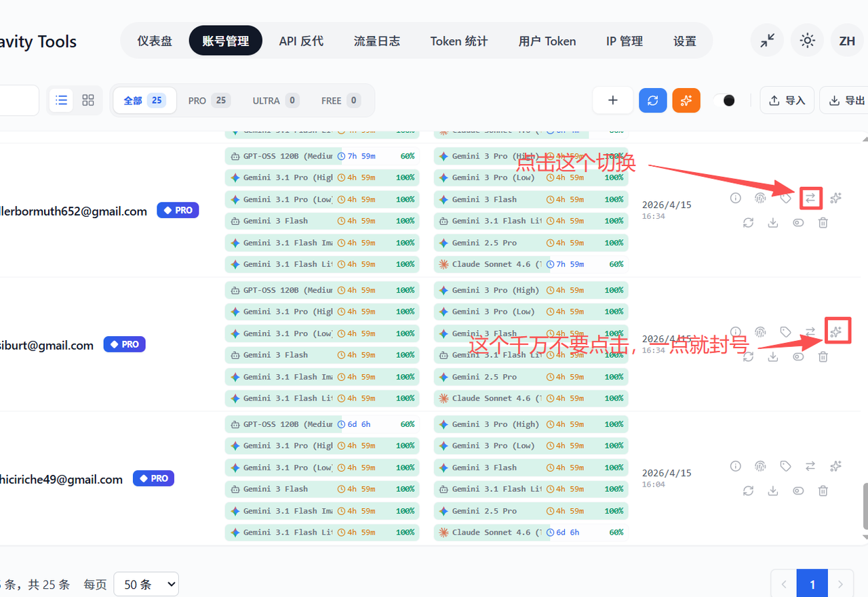Filter accounts by PRO 25
868x597 pixels.
click(209, 100)
